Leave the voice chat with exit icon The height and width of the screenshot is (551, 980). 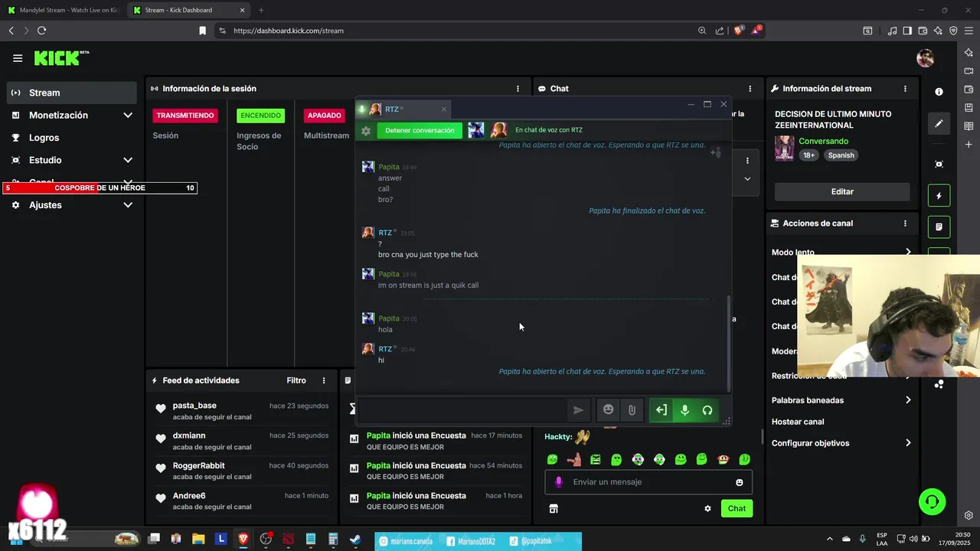[x=661, y=410]
